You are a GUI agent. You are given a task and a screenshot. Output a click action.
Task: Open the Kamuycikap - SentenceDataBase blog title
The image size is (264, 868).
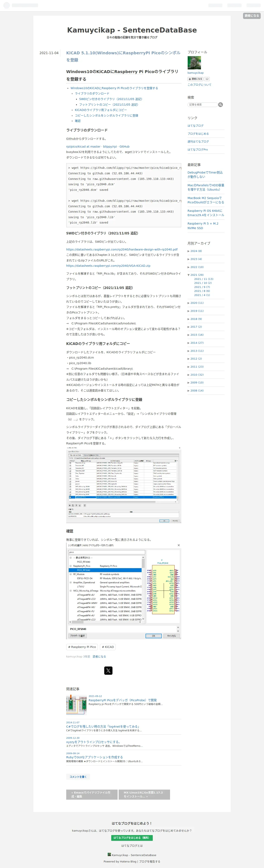[132, 30]
